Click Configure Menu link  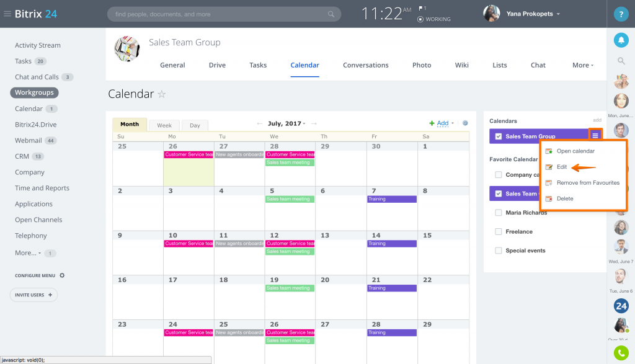pyautogui.click(x=35, y=275)
